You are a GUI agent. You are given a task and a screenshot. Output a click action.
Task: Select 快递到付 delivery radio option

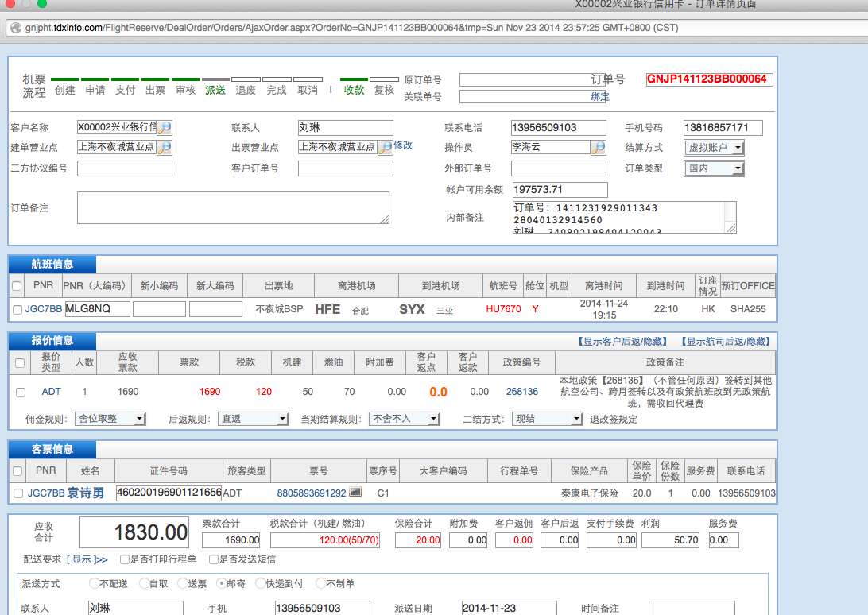pyautogui.click(x=260, y=583)
